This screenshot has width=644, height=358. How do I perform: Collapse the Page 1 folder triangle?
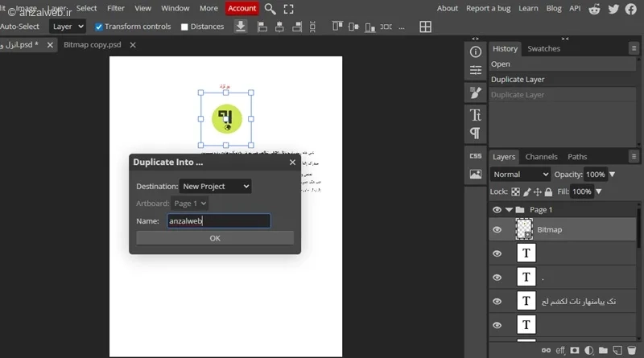click(x=509, y=210)
